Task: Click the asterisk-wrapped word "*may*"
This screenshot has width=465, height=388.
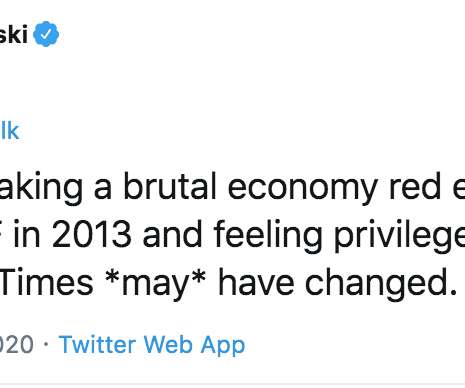Action: coord(155,284)
